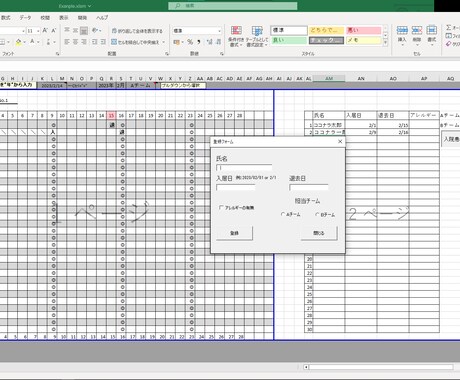Click the fill color bucket icon
The height and width of the screenshot is (380, 460).
coord(18,42)
